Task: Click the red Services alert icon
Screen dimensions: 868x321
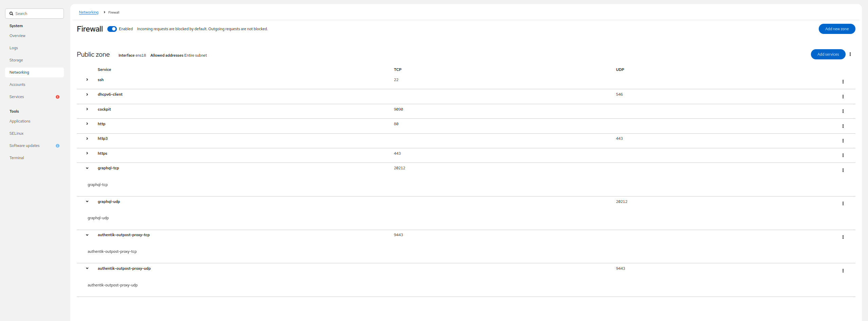Action: click(x=58, y=97)
